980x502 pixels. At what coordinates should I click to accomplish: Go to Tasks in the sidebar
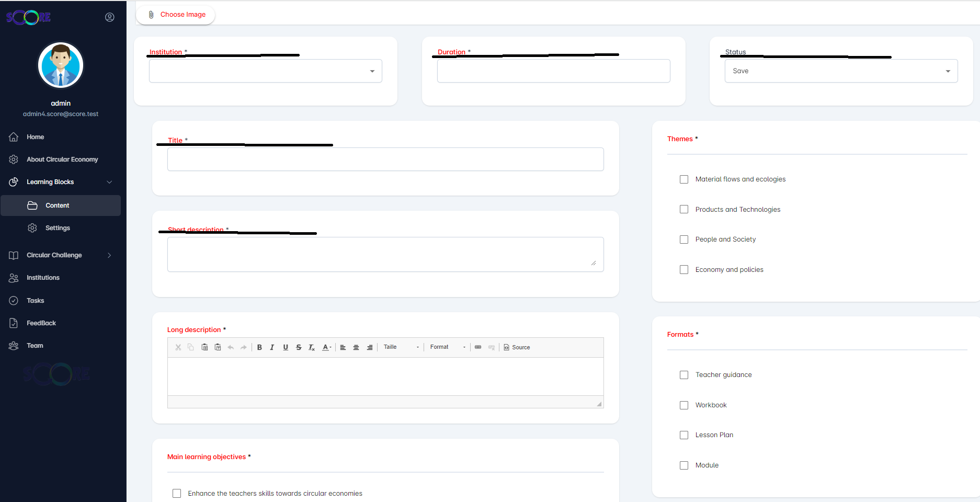[35, 301]
